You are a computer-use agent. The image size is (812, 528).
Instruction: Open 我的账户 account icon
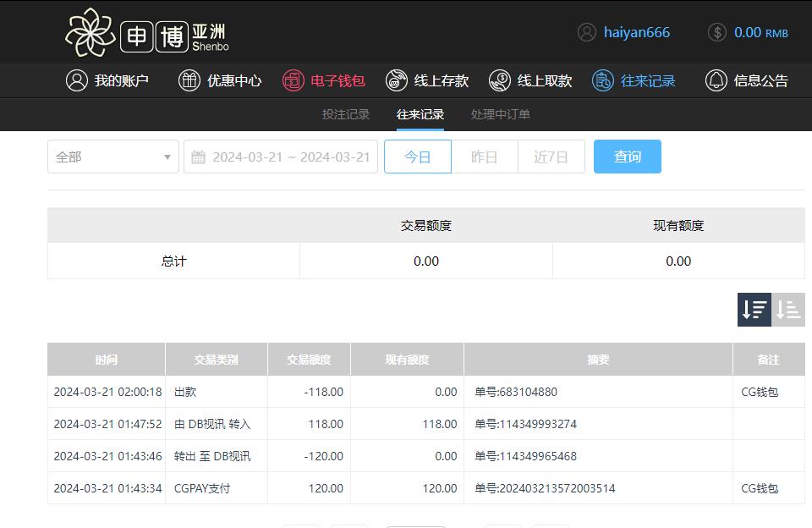pyautogui.click(x=77, y=80)
